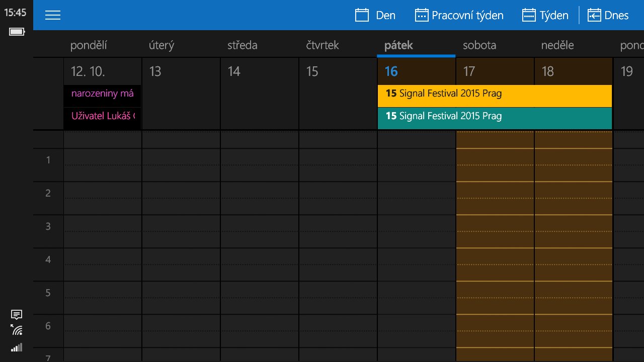This screenshot has height=362, width=644.
Task: Select the pátek day header
Action: (398, 45)
